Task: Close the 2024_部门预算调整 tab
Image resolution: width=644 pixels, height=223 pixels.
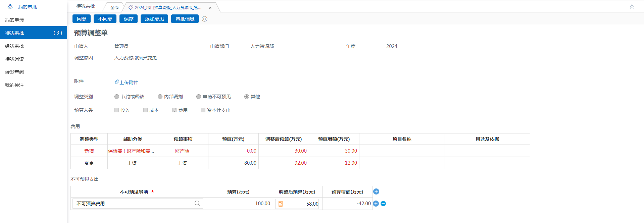Action: (x=210, y=8)
